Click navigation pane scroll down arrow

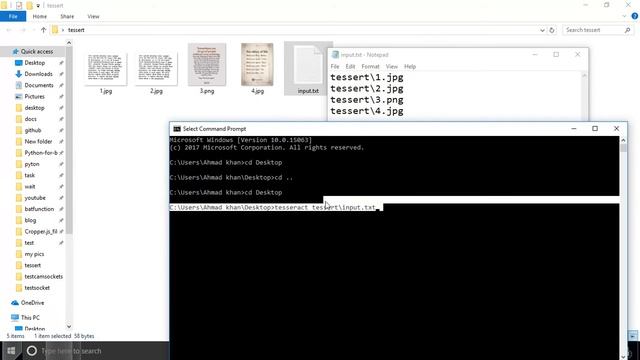point(69,326)
